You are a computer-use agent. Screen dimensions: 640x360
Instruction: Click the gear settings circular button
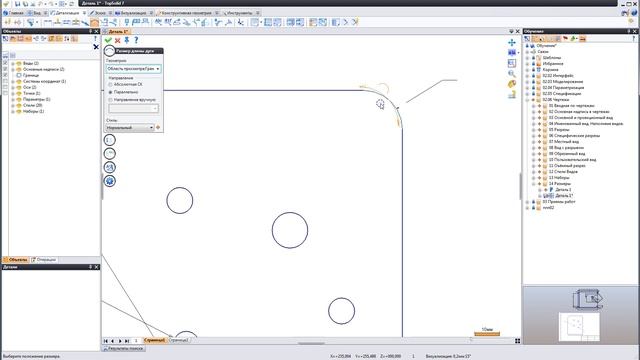tap(109, 181)
